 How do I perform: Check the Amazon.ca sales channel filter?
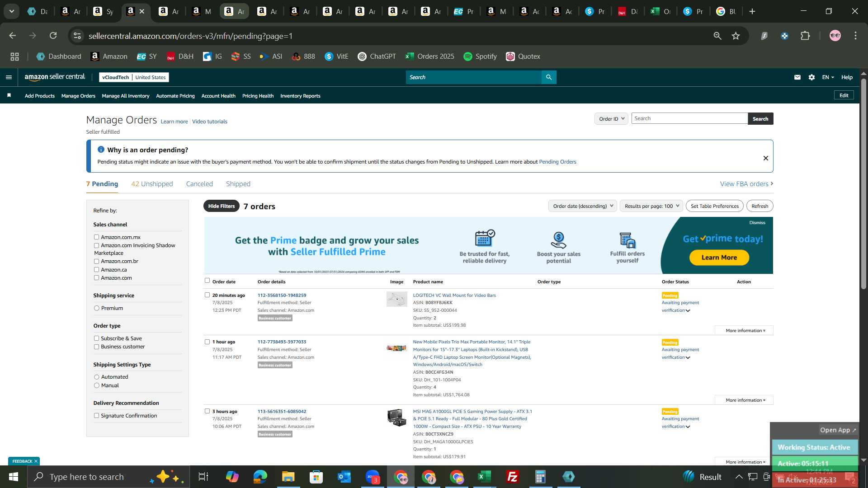click(x=96, y=270)
